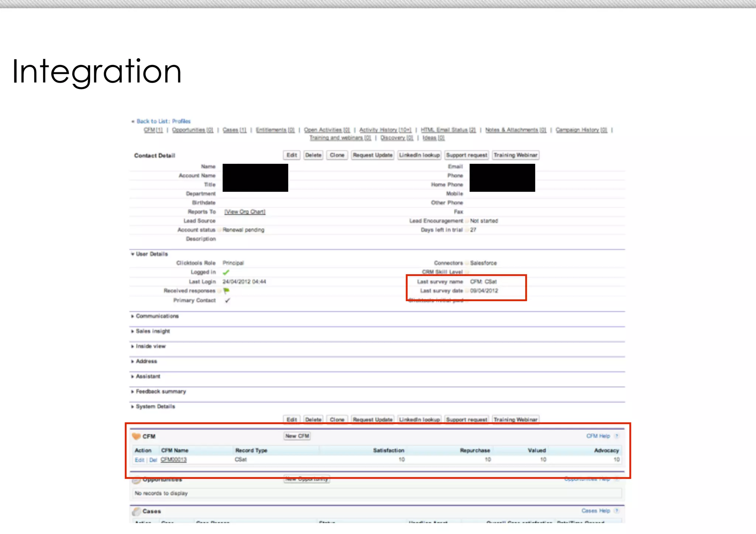756x534 pixels.
Task: Click the top LinkedIn lookup button
Action: coord(419,155)
